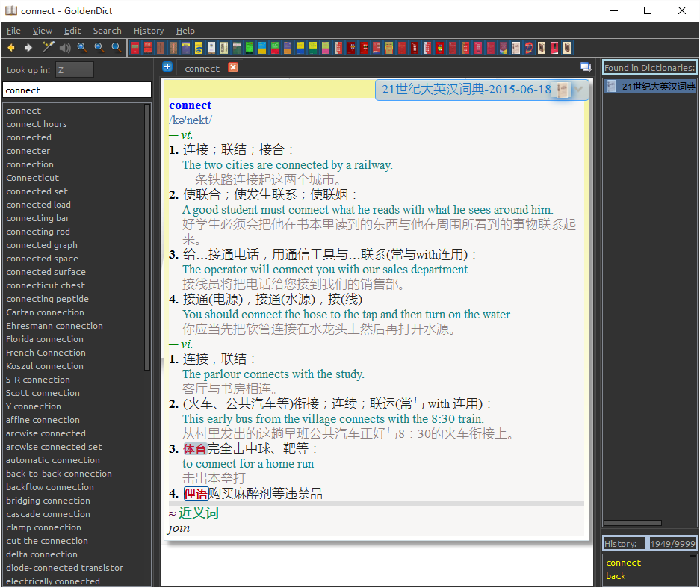Screen dimensions: 700x588
Task: Select the yellow dictionary with blue swirl
Action: [199, 47]
